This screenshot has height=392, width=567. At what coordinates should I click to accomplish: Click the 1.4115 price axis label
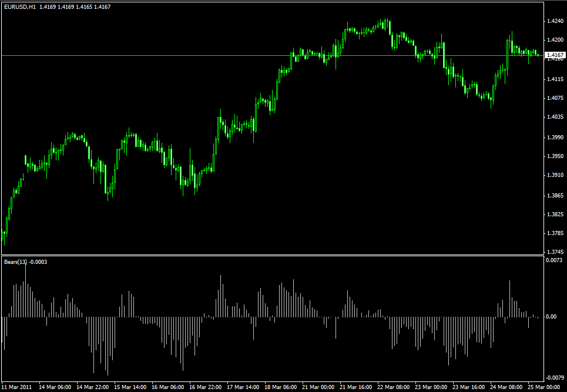[555, 79]
